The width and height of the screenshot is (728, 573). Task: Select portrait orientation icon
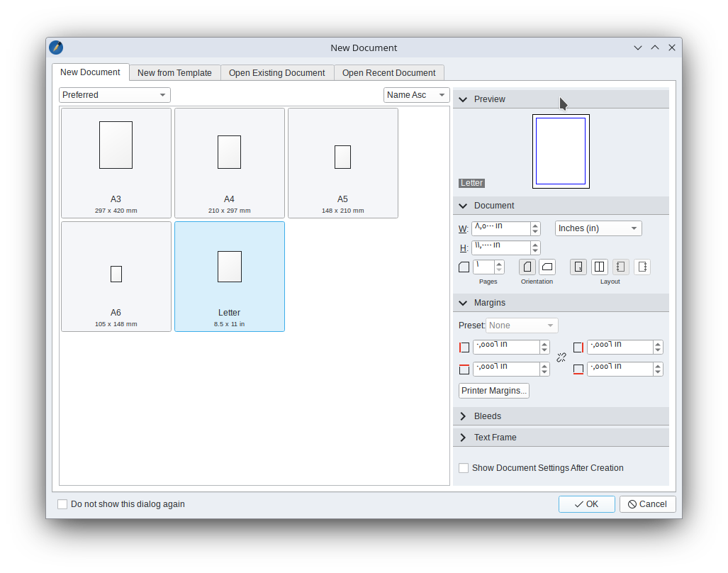527,267
